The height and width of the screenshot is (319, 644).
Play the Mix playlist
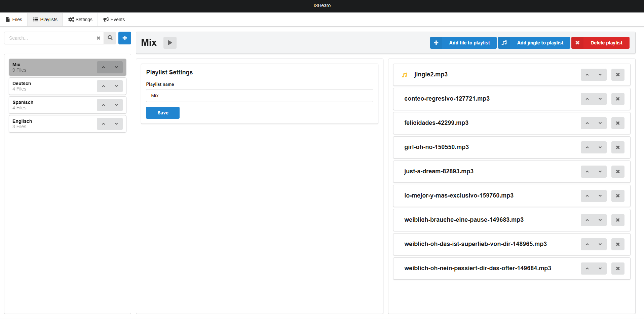(x=170, y=43)
